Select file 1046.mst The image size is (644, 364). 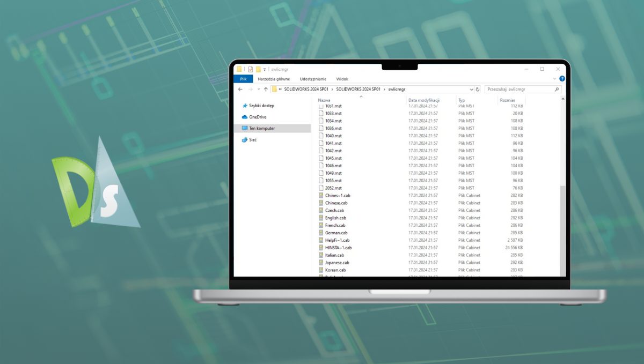click(x=333, y=166)
